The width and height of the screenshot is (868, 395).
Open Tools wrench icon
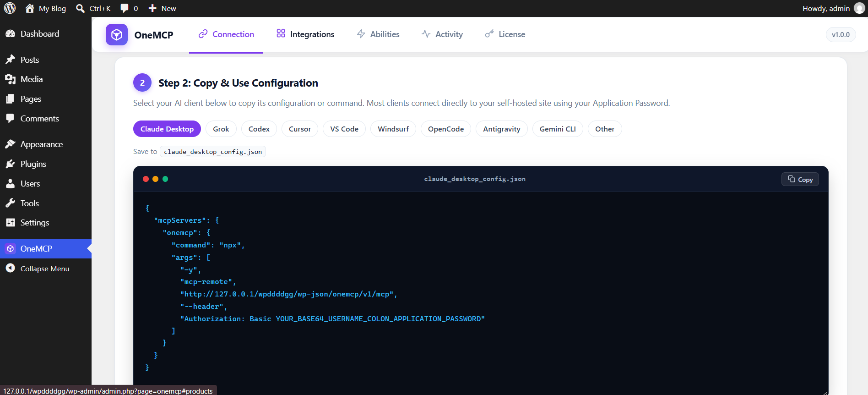(x=10, y=203)
